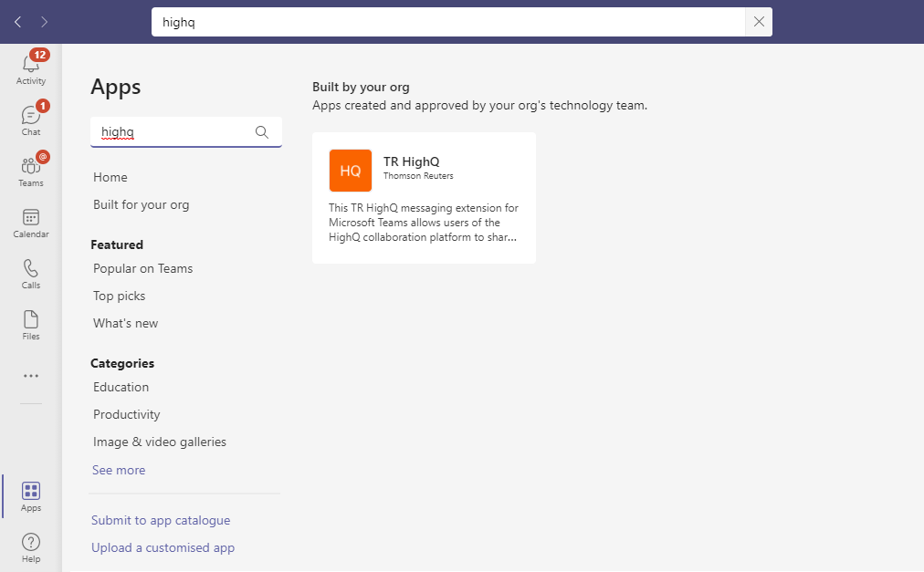Open the TR HighQ app card
The image size is (924, 572).
coord(424,198)
